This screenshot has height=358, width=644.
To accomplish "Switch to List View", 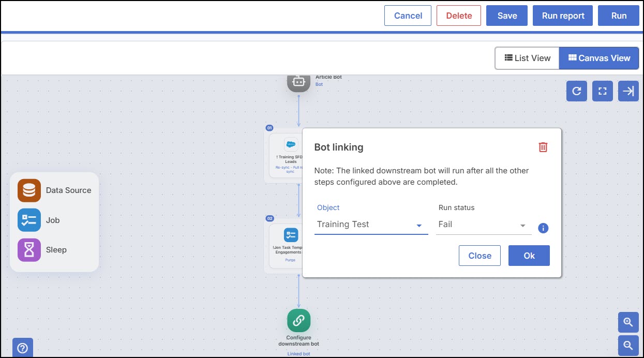I will coord(527,58).
